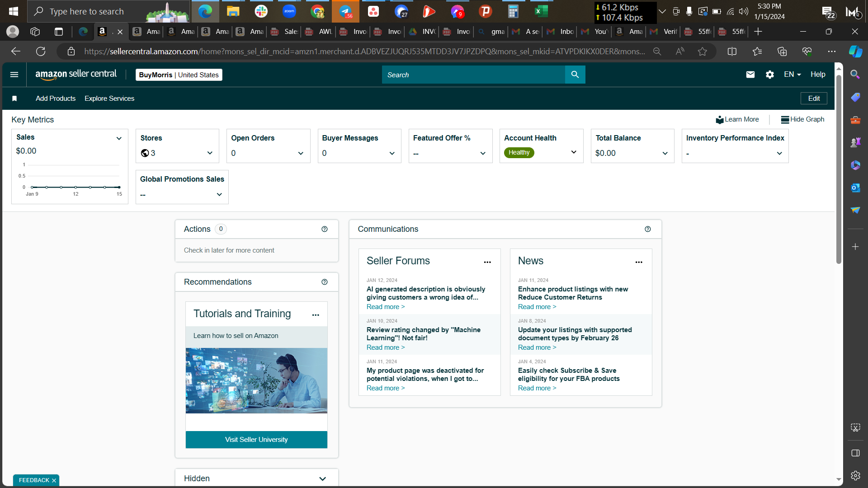Click the page vertical scrollbar
Viewport: 868px width, 488px height.
click(x=839, y=169)
